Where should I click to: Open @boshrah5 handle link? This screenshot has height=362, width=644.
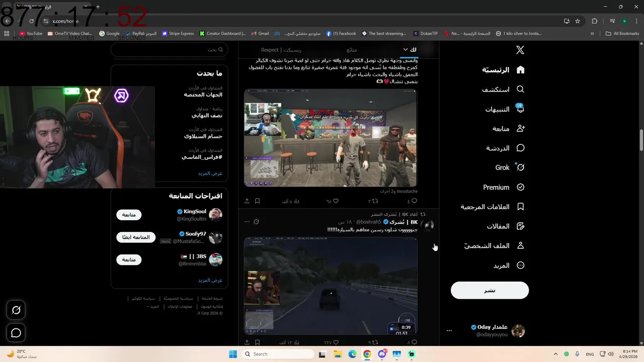369,222
